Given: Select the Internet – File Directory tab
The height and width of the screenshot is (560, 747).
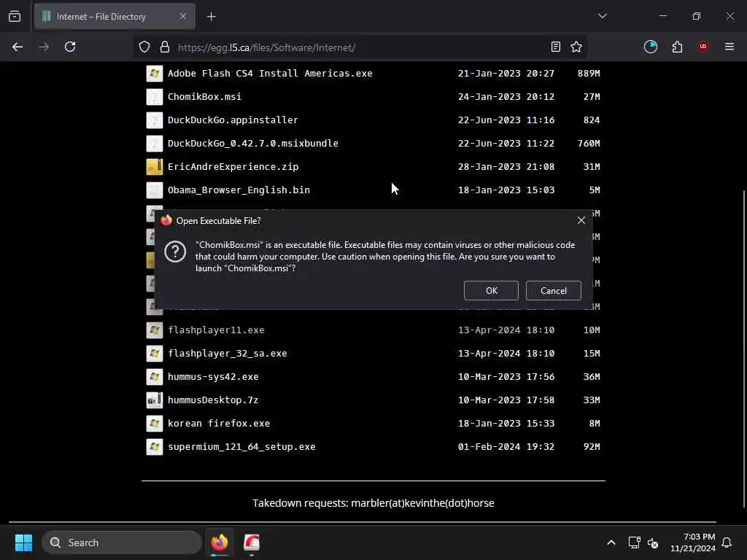Looking at the screenshot, I should click(x=115, y=17).
